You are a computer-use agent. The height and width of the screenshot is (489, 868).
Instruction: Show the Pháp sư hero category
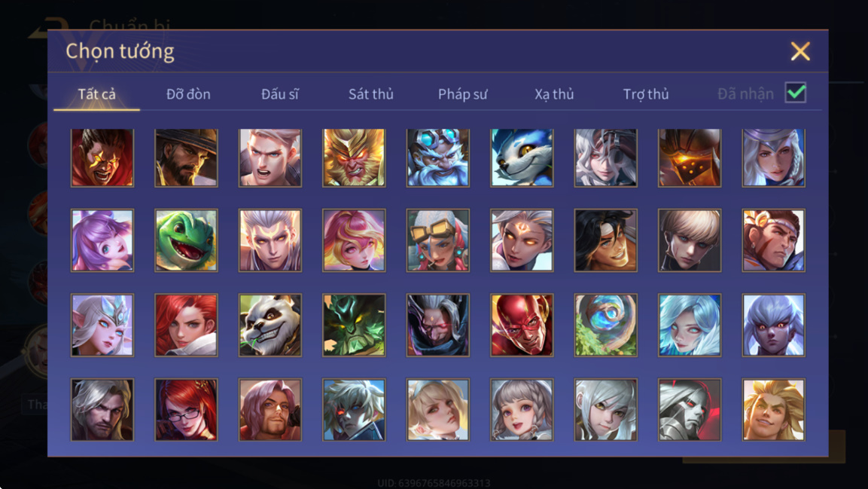pos(463,94)
